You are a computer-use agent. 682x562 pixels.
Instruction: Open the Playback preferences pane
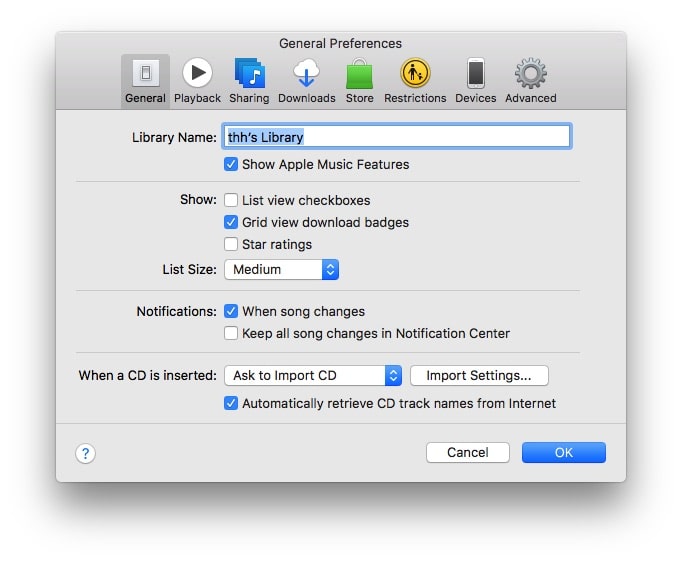(x=197, y=74)
